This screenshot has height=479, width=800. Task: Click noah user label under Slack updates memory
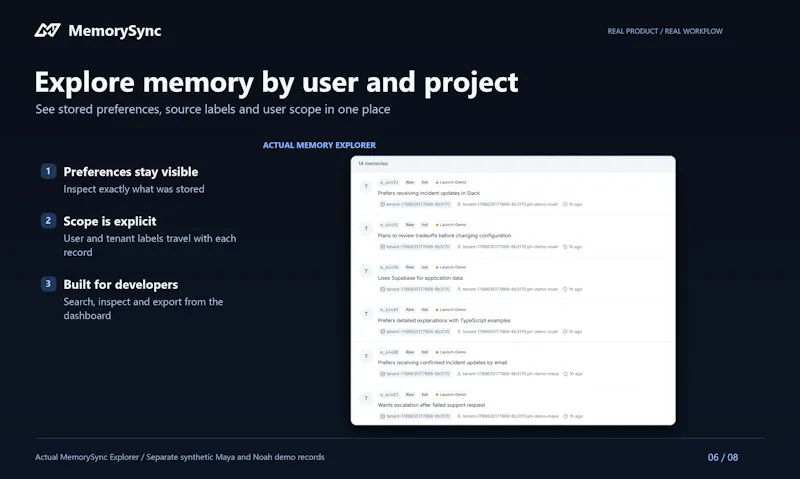coord(508,204)
